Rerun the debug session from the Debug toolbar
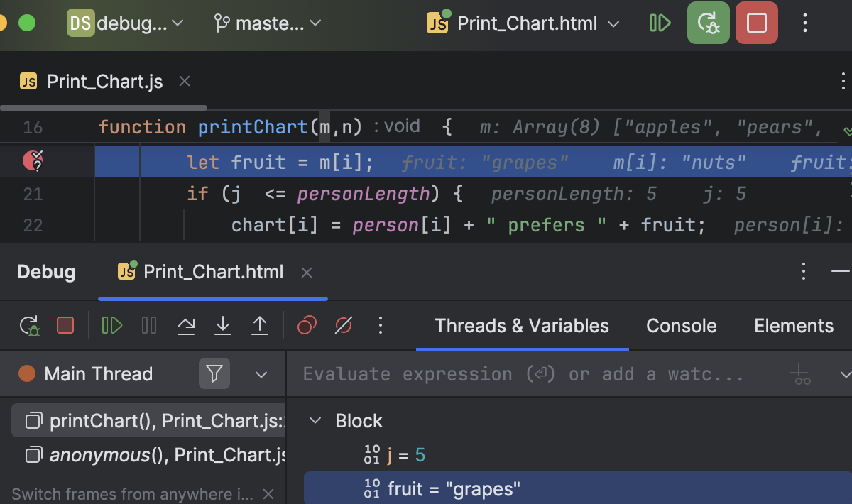The width and height of the screenshot is (852, 504). click(29, 325)
